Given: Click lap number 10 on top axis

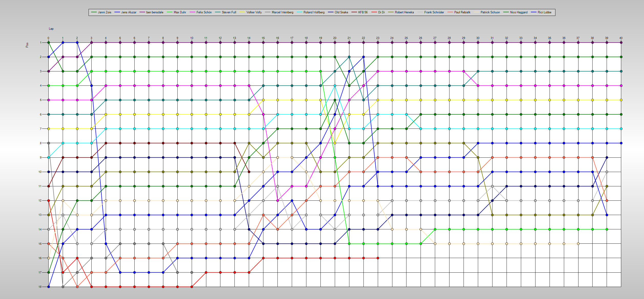Looking at the screenshot, I should (x=192, y=38).
